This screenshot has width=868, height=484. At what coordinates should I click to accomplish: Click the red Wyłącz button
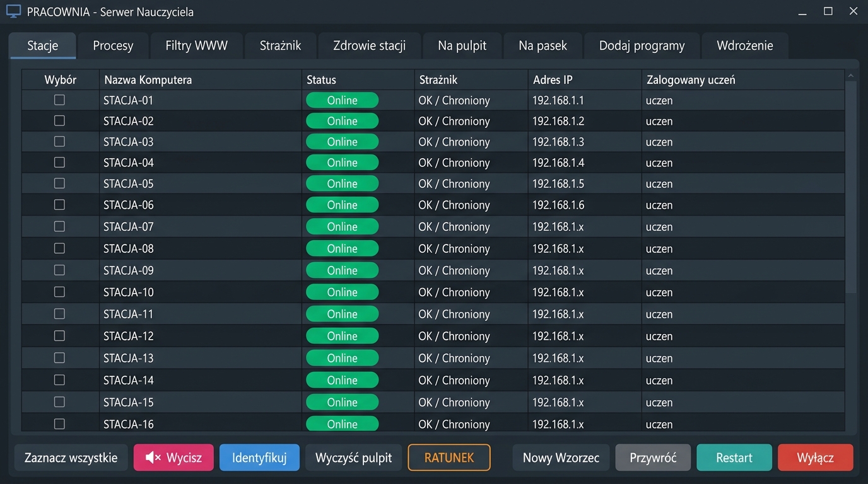pyautogui.click(x=815, y=458)
